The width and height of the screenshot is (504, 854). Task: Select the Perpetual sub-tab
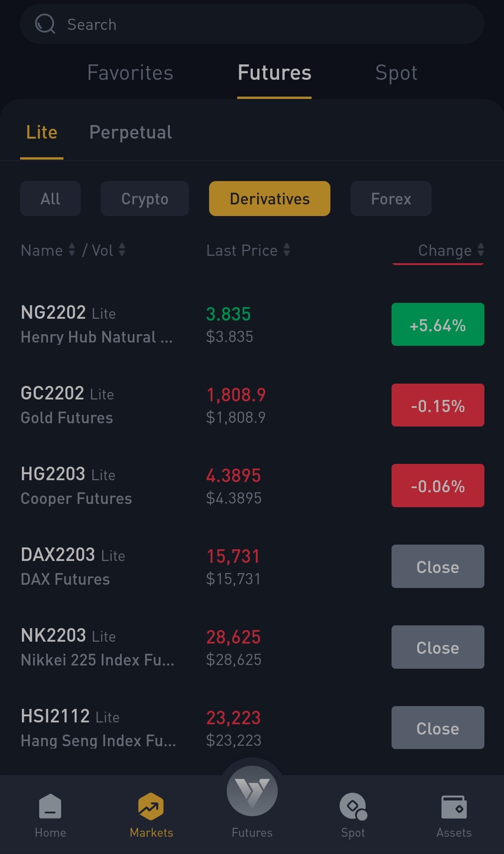pos(131,133)
